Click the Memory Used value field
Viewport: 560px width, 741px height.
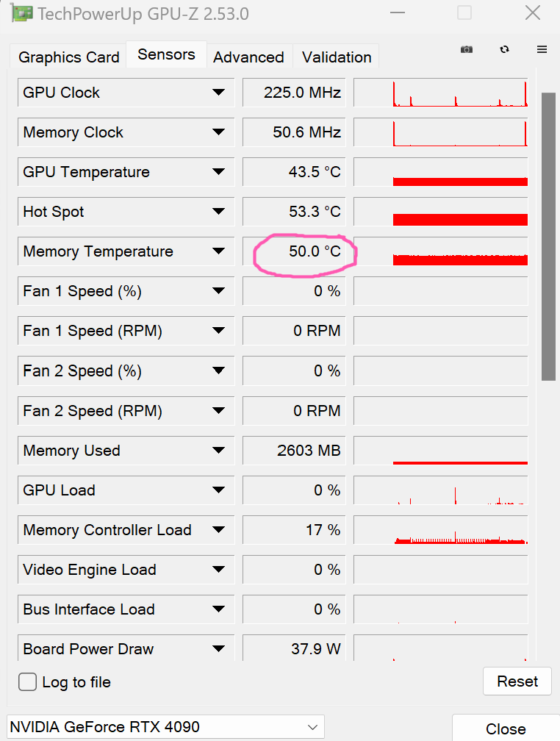(x=294, y=451)
